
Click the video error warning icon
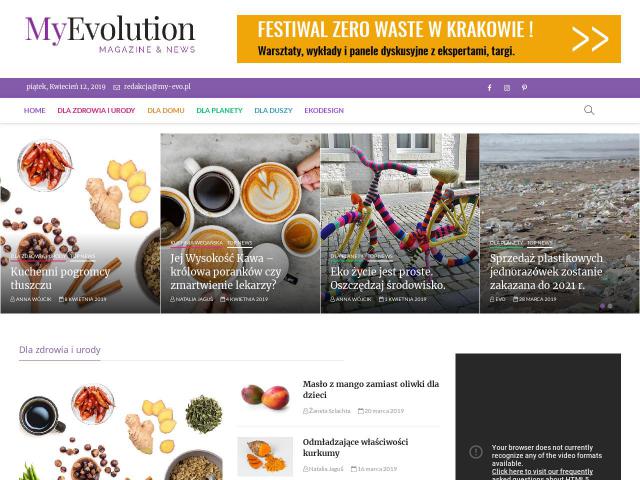tap(476, 451)
